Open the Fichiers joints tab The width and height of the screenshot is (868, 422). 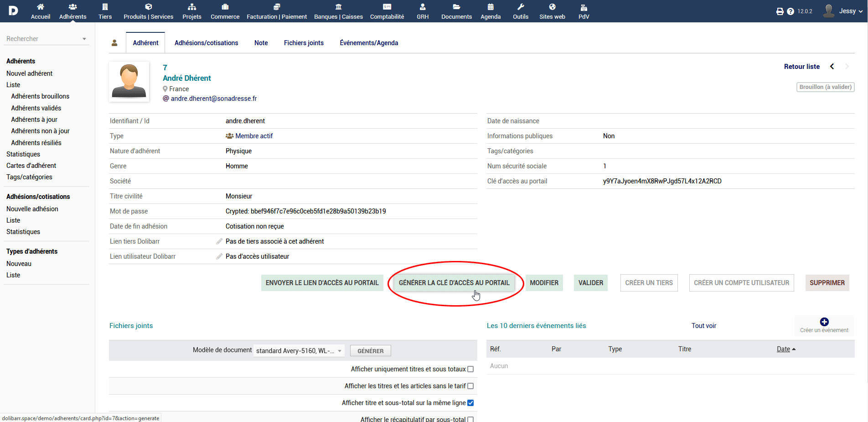tap(304, 43)
